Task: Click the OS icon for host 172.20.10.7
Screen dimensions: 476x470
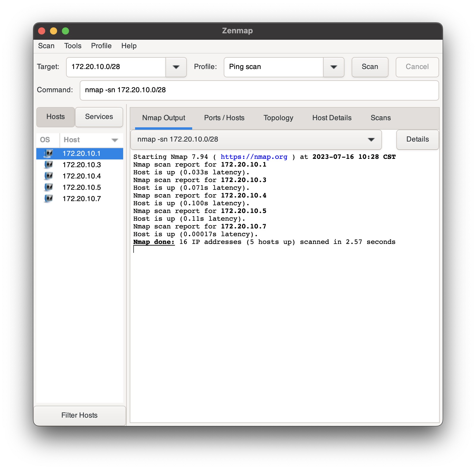Action: (48, 199)
